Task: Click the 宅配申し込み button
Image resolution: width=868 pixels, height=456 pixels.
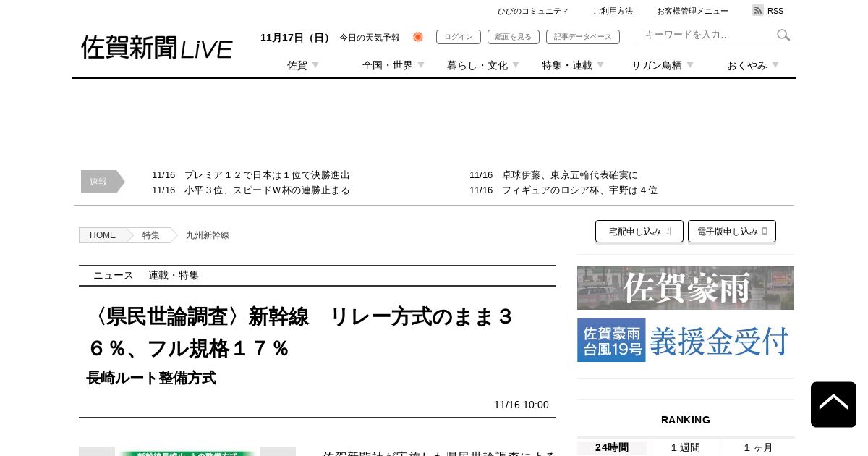Action: coord(639,232)
